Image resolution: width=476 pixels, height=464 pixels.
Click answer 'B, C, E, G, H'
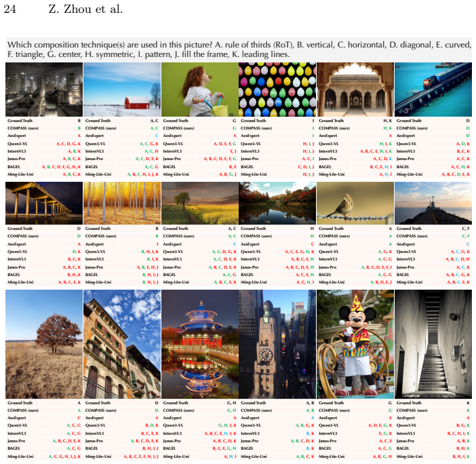pyautogui.click(x=224, y=448)
